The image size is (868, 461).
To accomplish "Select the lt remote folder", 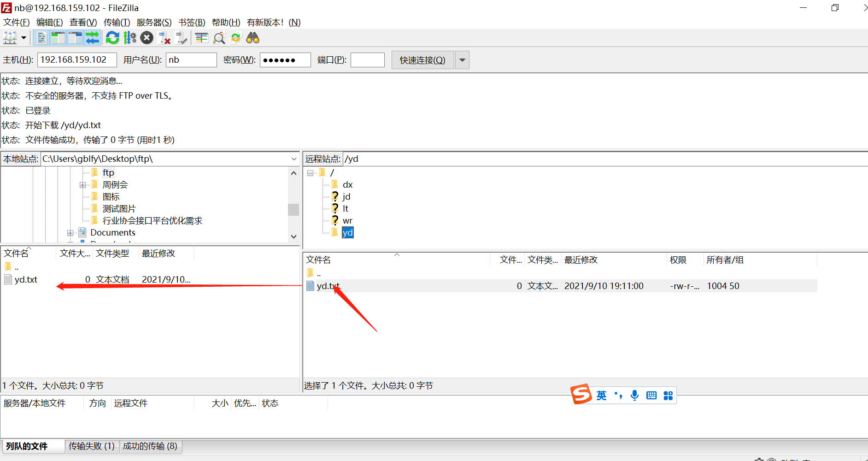I will pos(346,209).
